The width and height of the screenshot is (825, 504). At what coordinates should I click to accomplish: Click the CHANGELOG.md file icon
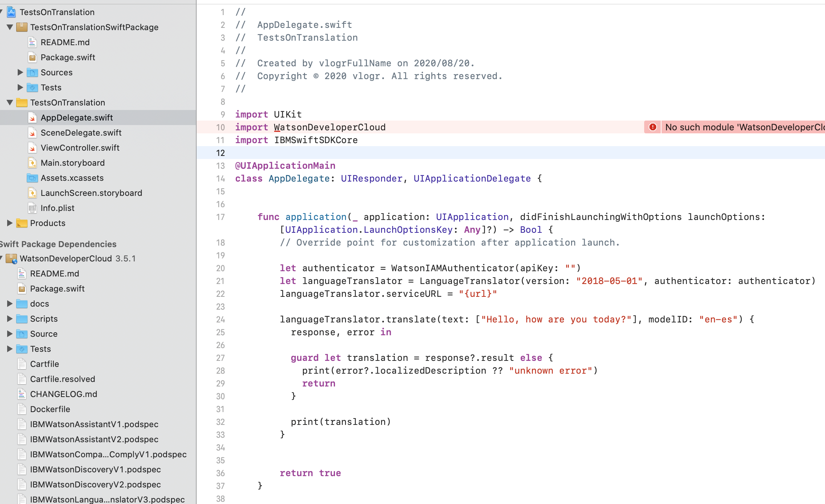[22, 394]
